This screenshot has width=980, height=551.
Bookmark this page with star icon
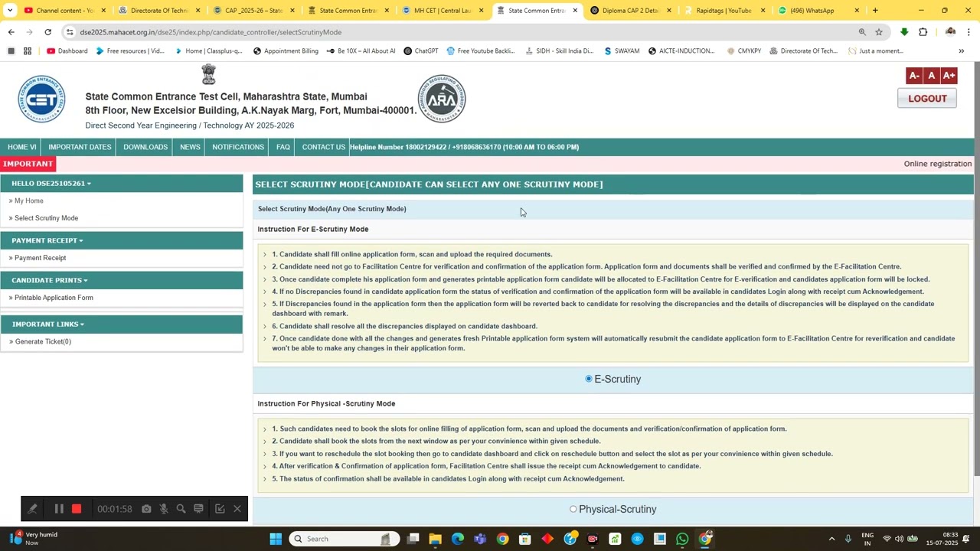click(879, 32)
